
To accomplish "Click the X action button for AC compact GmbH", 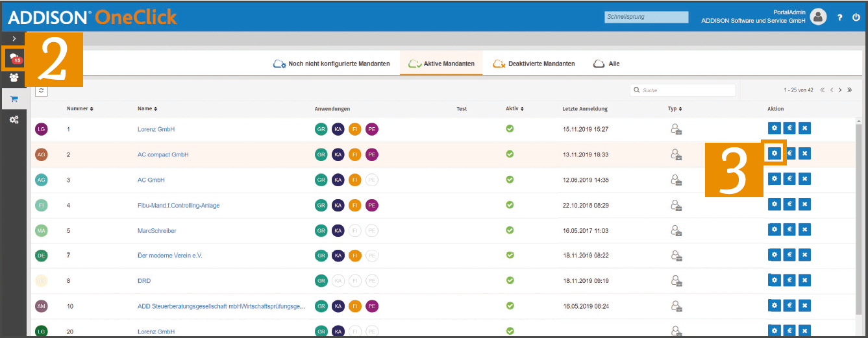I will (805, 153).
